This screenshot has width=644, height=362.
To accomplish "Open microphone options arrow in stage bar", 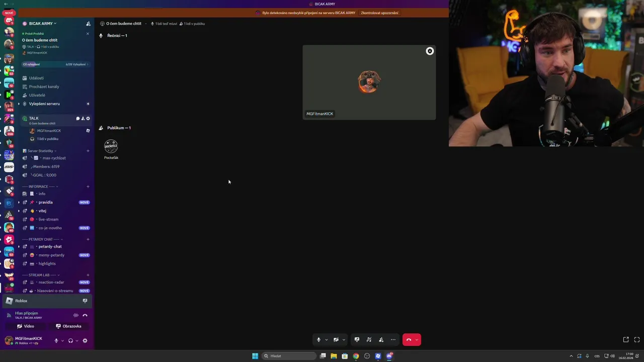I will pyautogui.click(x=326, y=340).
